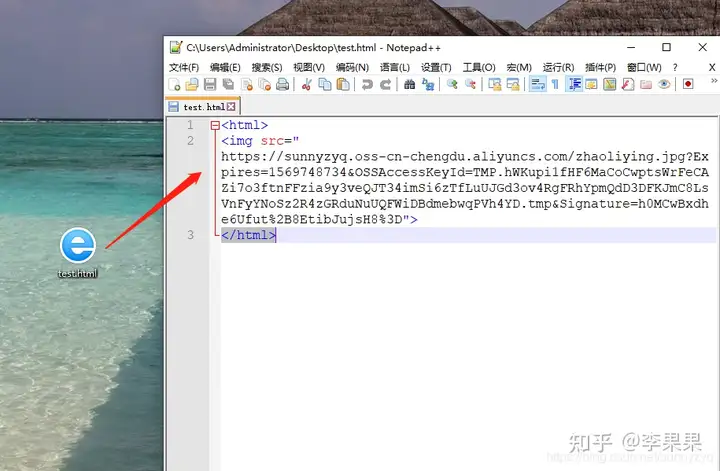Click the Zoom Out toolbar icon
The image size is (720, 471).
click(470, 84)
